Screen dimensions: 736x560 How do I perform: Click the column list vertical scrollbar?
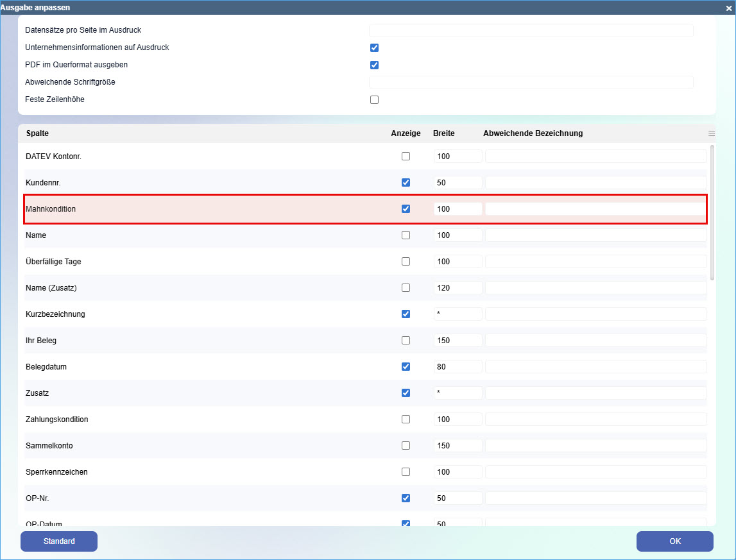click(x=712, y=212)
